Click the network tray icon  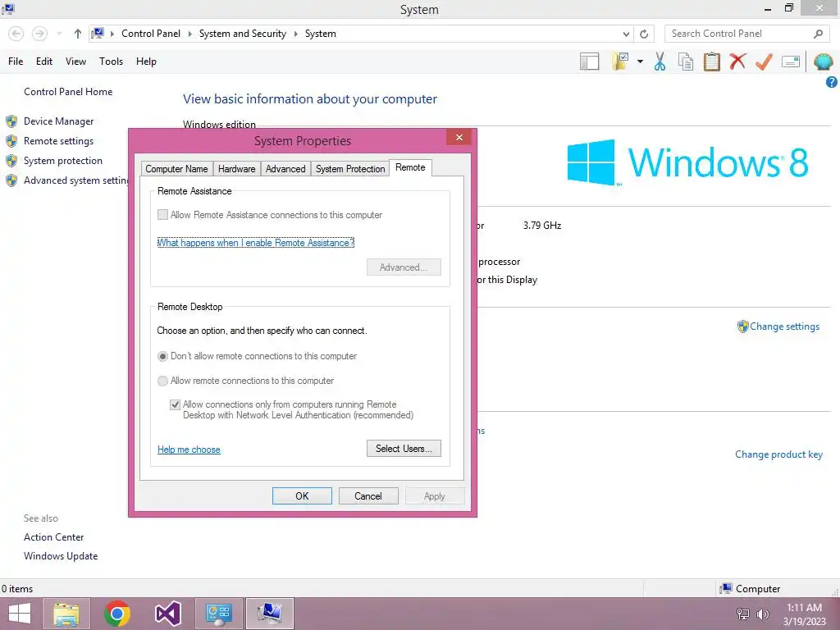743,614
